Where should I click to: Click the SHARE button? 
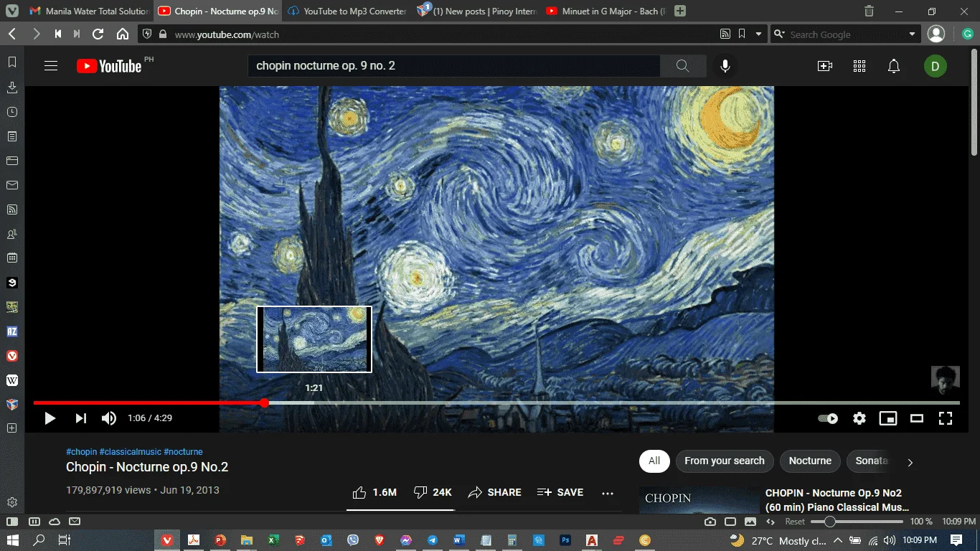coord(495,492)
